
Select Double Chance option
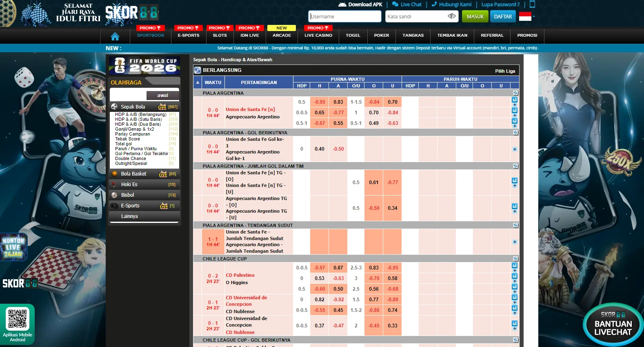point(130,158)
